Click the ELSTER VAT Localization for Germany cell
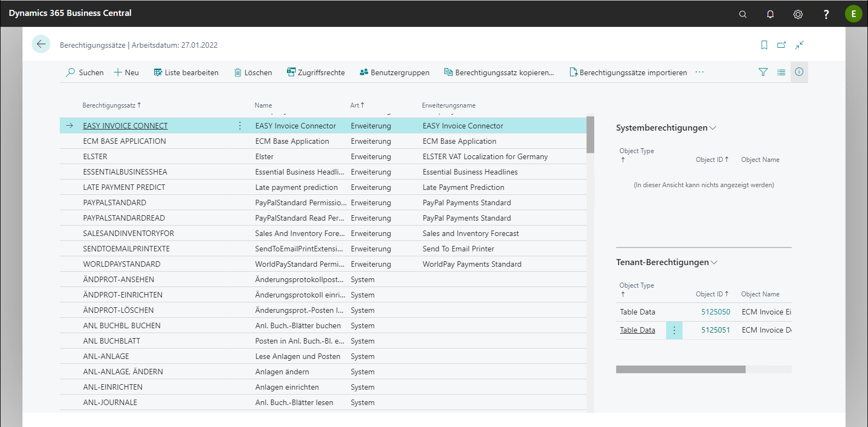The width and height of the screenshot is (868, 427). coord(485,156)
